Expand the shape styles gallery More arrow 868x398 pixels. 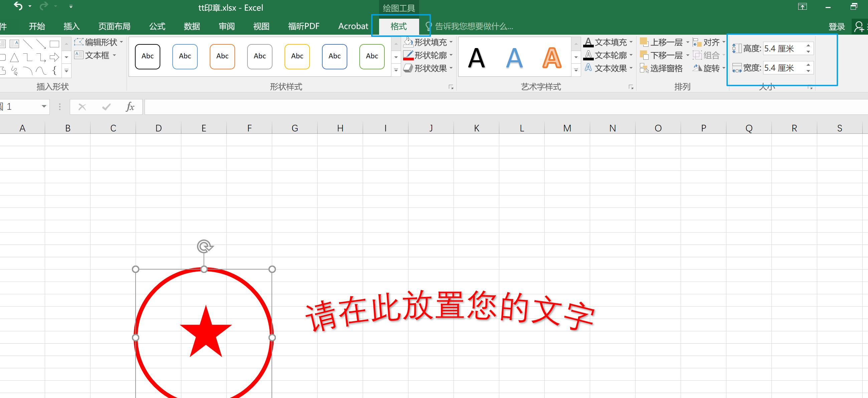[x=396, y=70]
